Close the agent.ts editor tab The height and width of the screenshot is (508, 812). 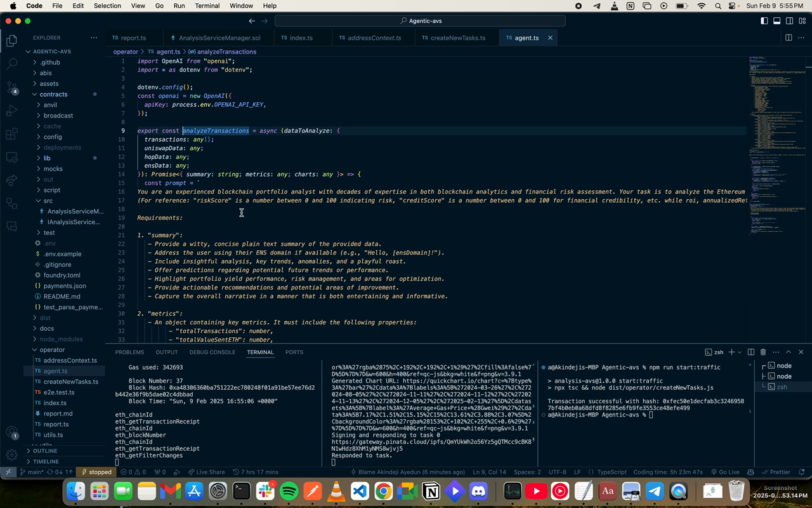(x=550, y=37)
